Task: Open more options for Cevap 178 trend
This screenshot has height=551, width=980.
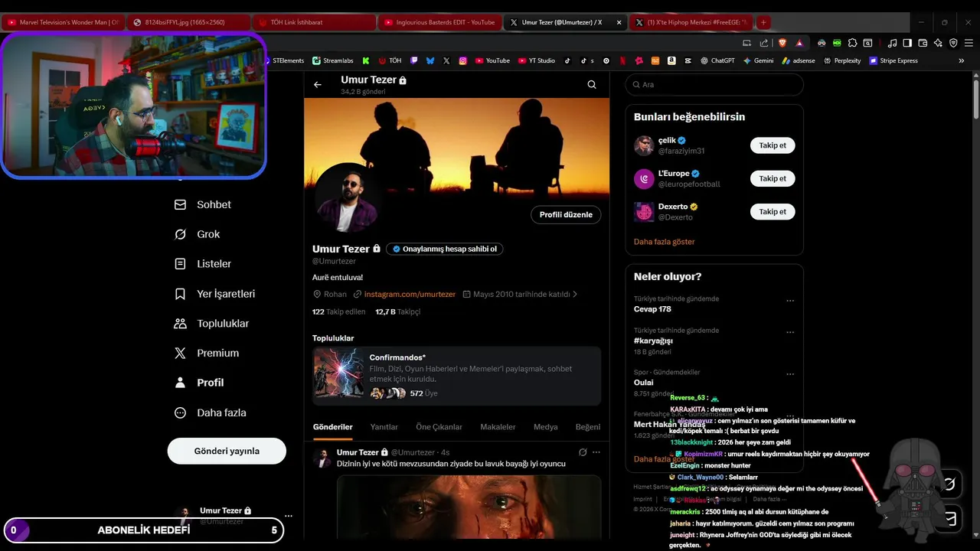Action: tap(790, 301)
